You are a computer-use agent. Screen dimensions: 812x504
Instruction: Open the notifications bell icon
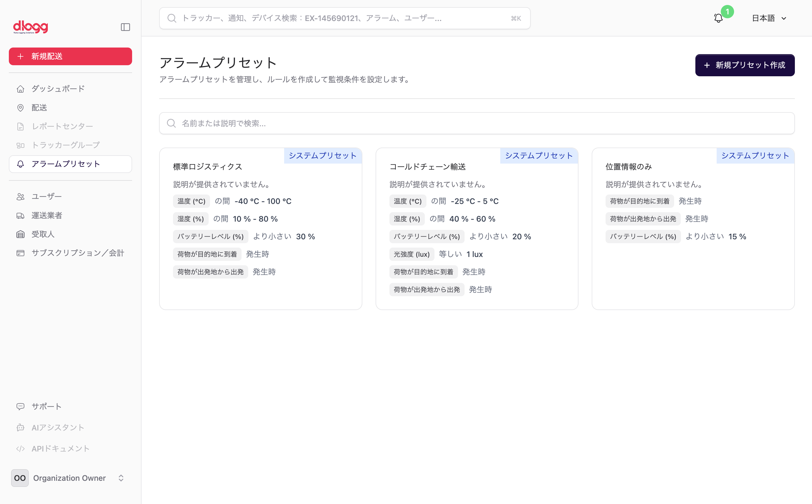click(x=718, y=18)
